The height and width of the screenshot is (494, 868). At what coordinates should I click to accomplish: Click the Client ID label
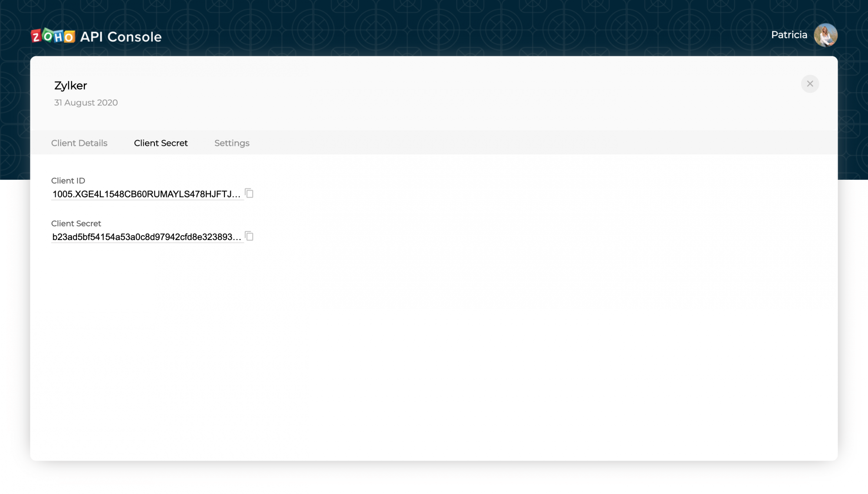[x=68, y=181]
